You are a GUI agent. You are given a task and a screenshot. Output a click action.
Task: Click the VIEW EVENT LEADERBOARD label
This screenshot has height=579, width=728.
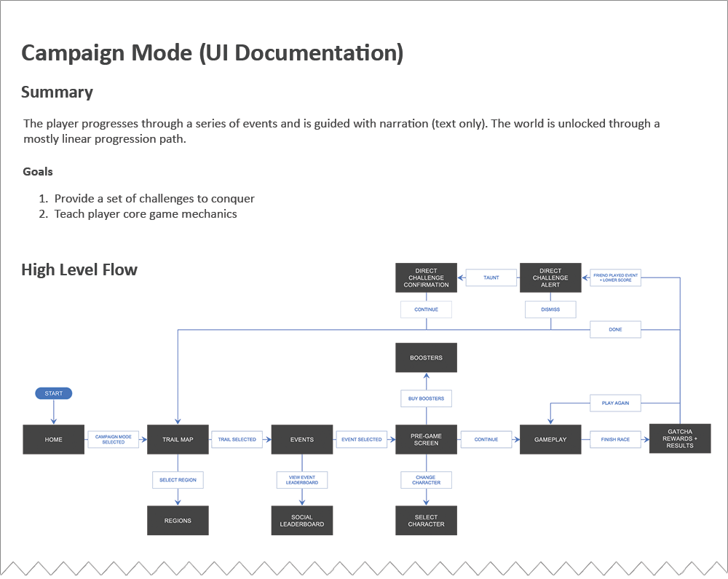pos(302,480)
